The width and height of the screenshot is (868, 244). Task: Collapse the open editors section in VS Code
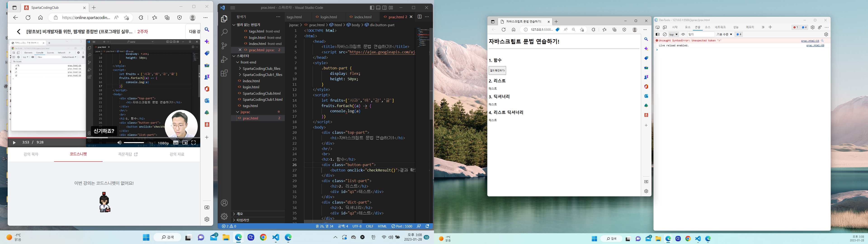point(258,25)
